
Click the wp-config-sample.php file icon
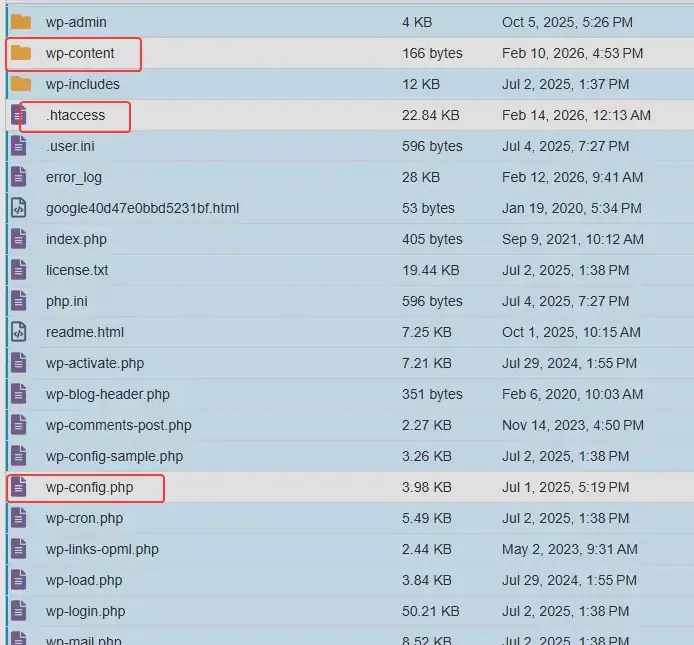point(19,456)
